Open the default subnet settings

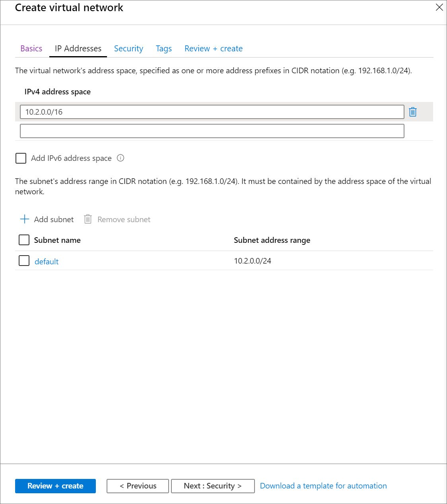(47, 261)
